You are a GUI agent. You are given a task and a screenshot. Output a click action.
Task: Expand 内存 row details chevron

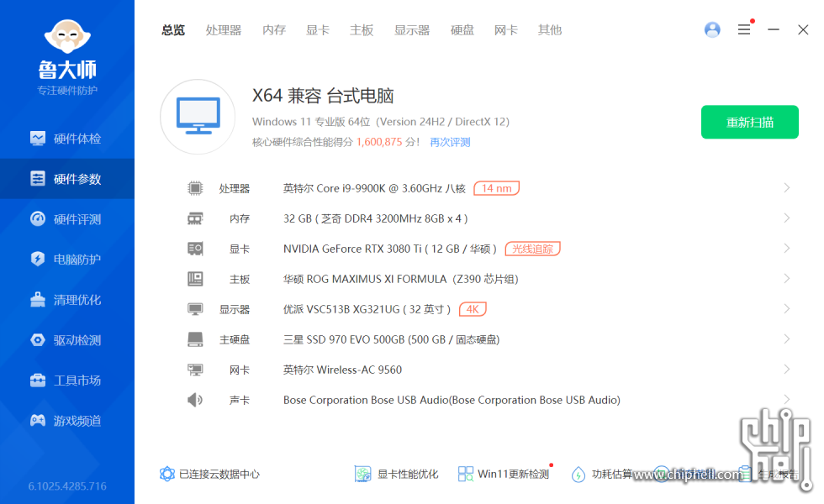[787, 218]
